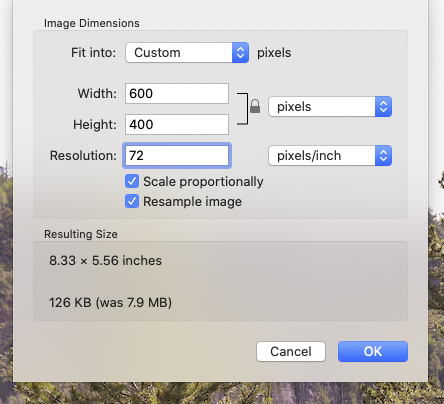Click the Height input field
The width and height of the screenshot is (444, 404).
point(177,124)
